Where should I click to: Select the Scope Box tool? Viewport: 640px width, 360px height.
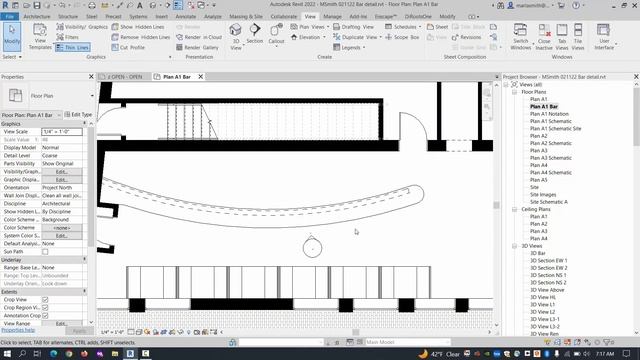click(402, 37)
